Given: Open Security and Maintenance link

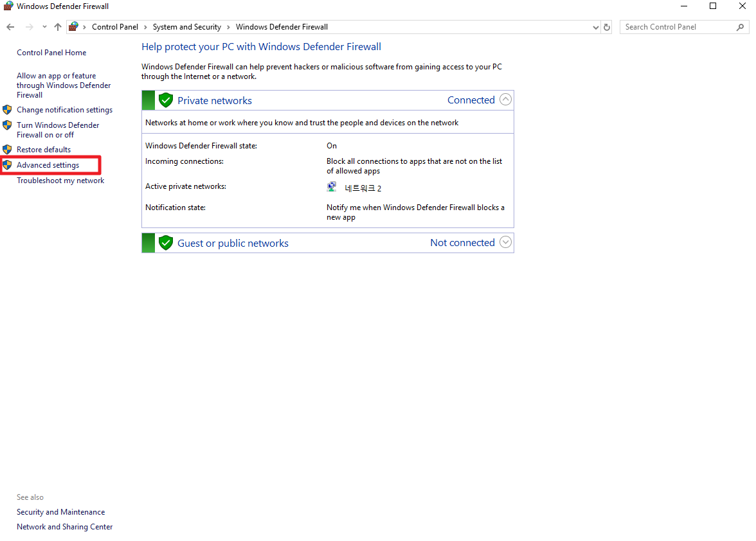Looking at the screenshot, I should [60, 512].
